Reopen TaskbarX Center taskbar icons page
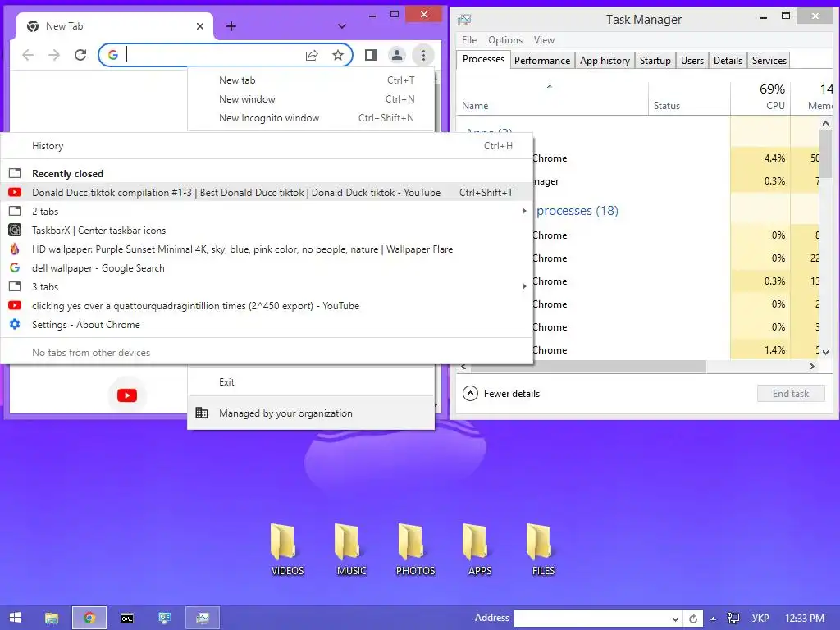This screenshot has height=630, width=840. [267, 231]
